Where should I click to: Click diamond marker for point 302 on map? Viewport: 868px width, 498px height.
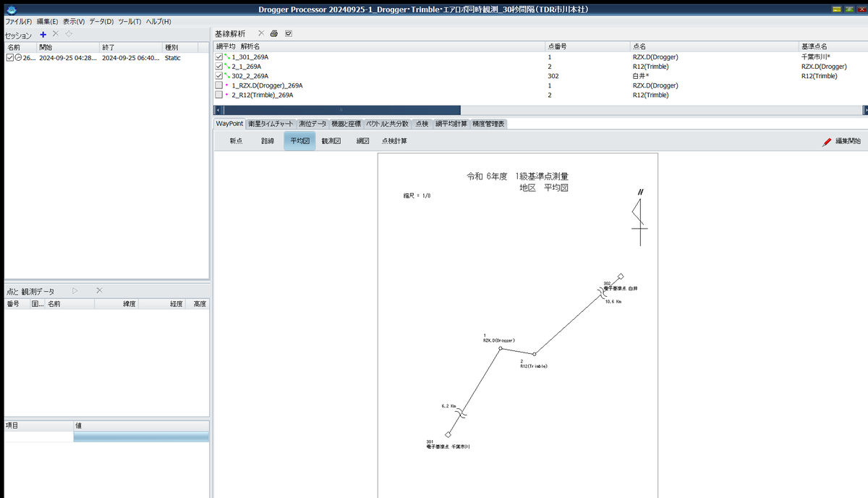tap(621, 276)
